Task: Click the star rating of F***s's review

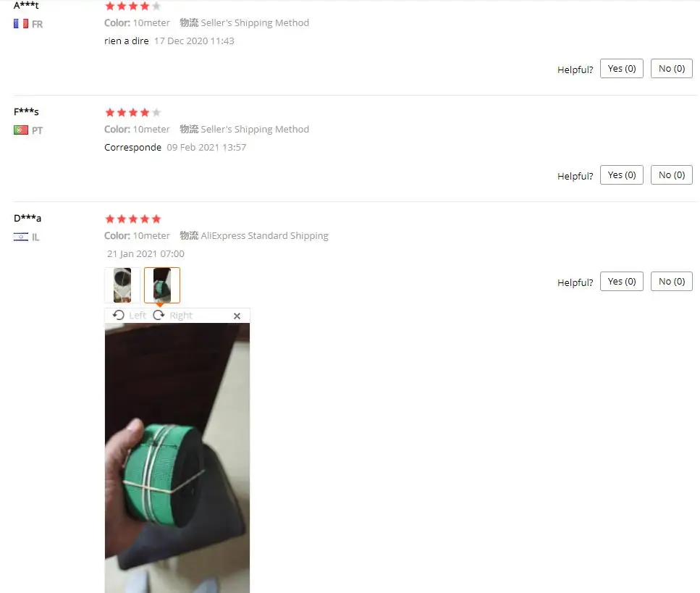Action: pos(132,112)
